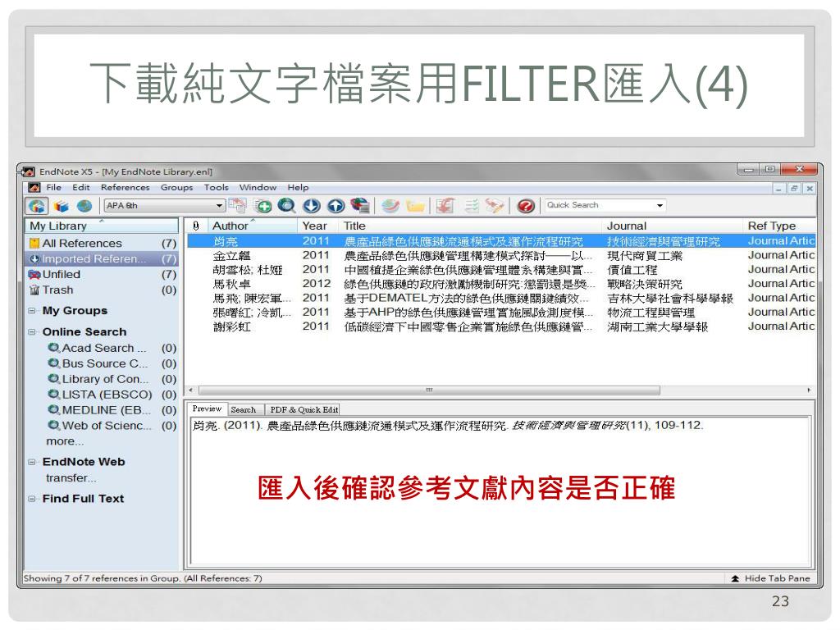840x630 pixels.
Task: Click the New Reference green plus icon
Action: click(x=262, y=206)
